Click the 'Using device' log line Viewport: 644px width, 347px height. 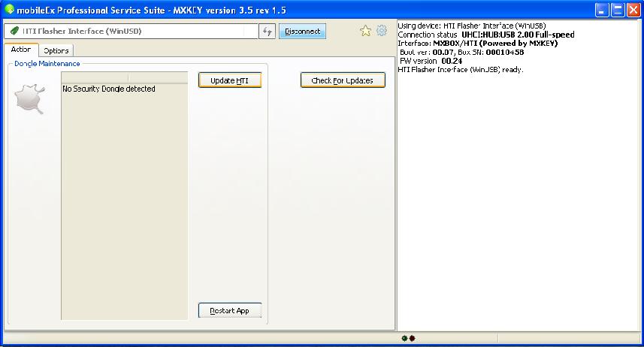[471, 26]
